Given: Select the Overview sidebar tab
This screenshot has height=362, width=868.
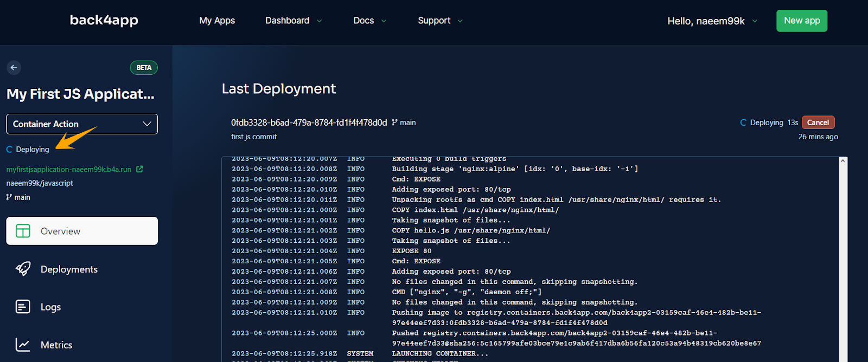Looking at the screenshot, I should point(82,231).
